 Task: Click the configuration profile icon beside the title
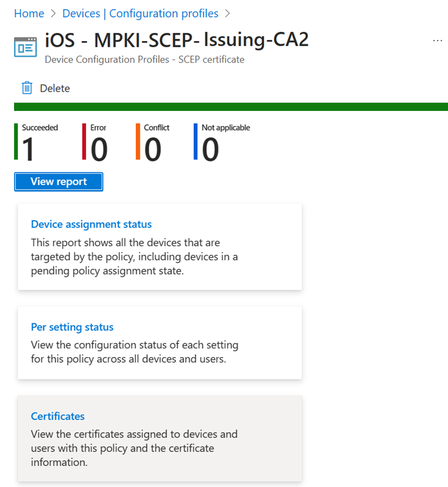tap(25, 47)
